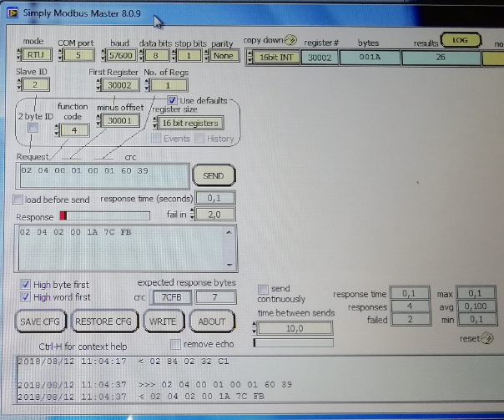Click the minus offset field 30001
504x420 pixels.
(119, 120)
